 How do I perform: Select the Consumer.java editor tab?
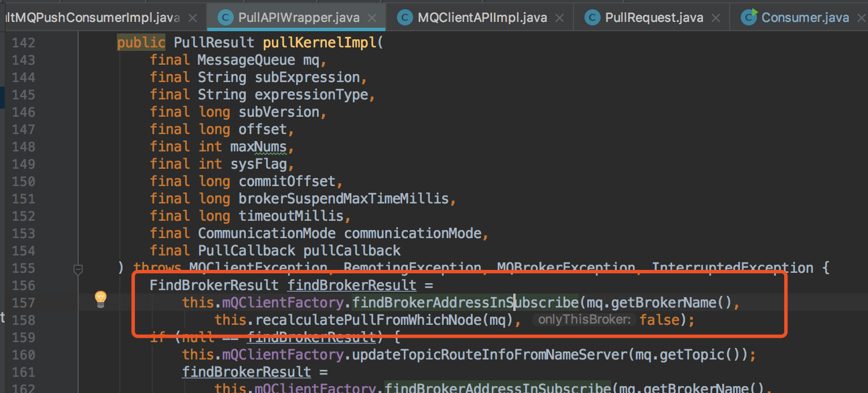805,17
